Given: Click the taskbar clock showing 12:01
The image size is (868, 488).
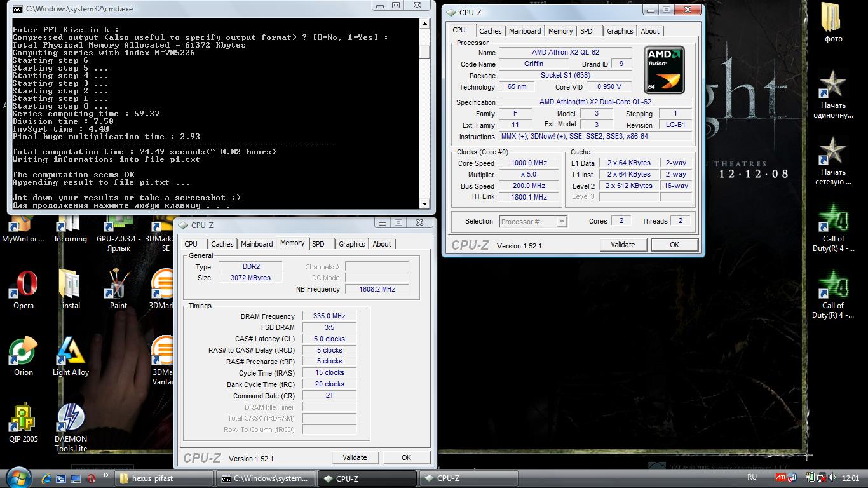Looking at the screenshot, I should (850, 478).
